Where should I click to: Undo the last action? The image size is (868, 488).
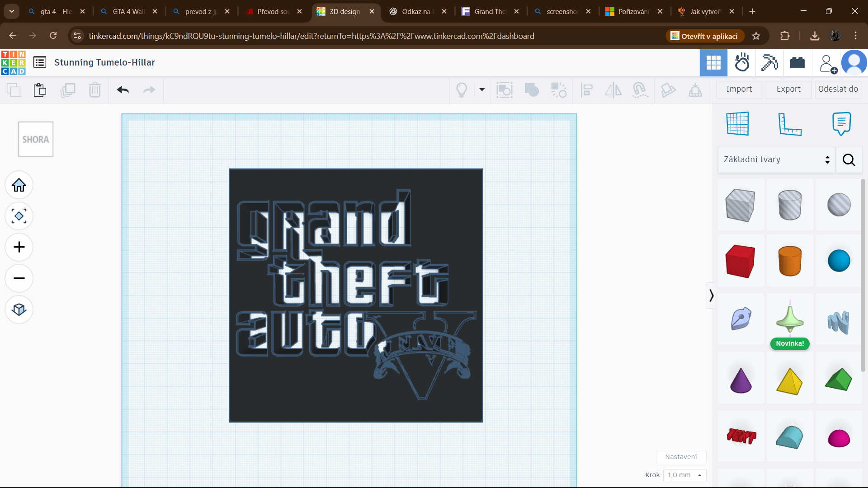(123, 90)
